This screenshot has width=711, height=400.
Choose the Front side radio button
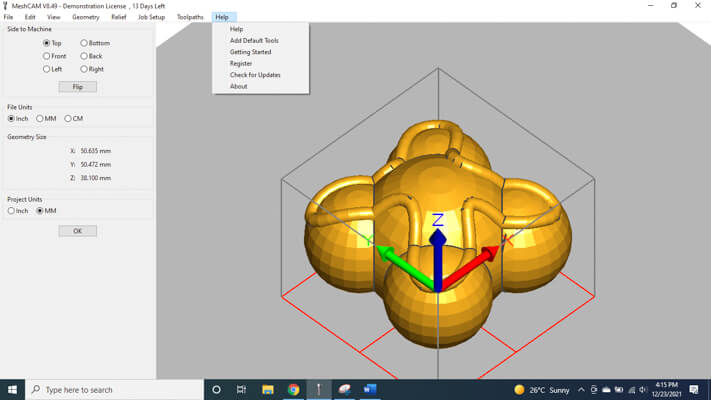pyautogui.click(x=46, y=56)
